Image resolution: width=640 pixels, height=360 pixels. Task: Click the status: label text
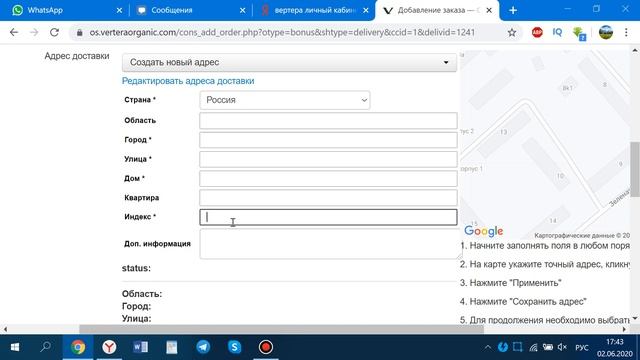click(x=136, y=268)
